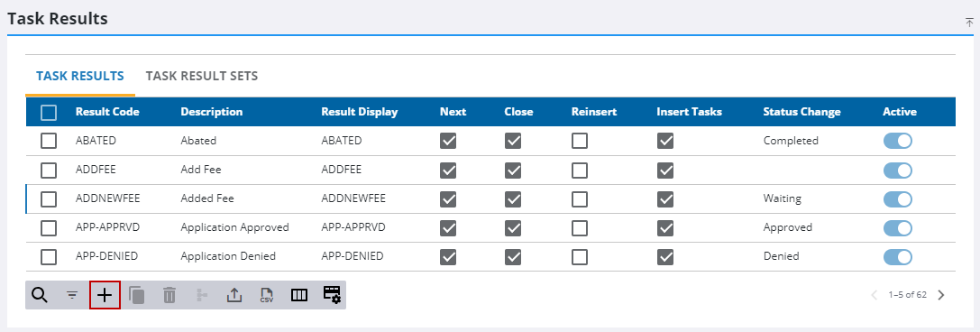Click the Close column header
Image resolution: width=980 pixels, height=332 pixels.
coord(518,113)
